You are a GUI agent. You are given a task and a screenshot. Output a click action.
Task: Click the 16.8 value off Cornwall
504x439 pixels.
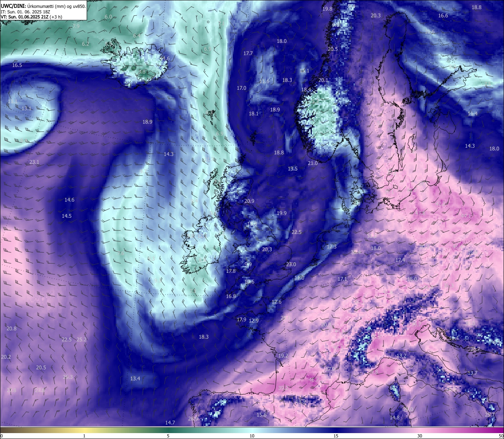coord(231,296)
